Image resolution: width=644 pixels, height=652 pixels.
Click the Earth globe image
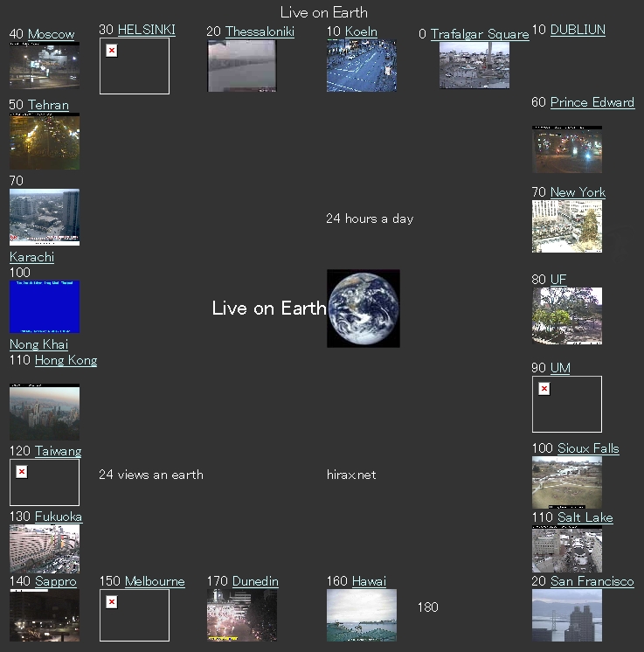pos(363,309)
